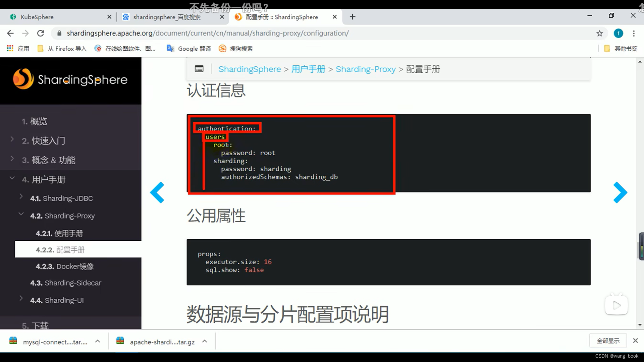Viewport: 644px width, 362px height.
Task: Open the Chrome profile avatar
Action: click(618, 33)
